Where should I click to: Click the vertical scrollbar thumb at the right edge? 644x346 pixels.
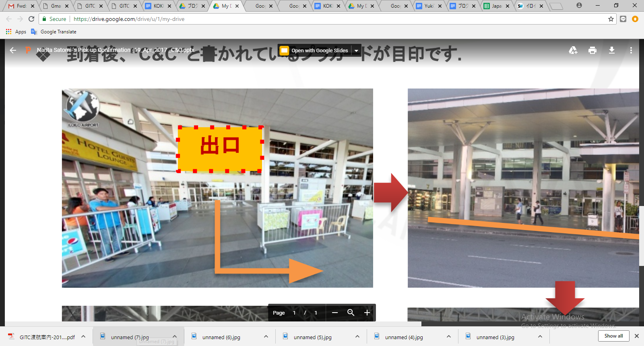click(641, 236)
